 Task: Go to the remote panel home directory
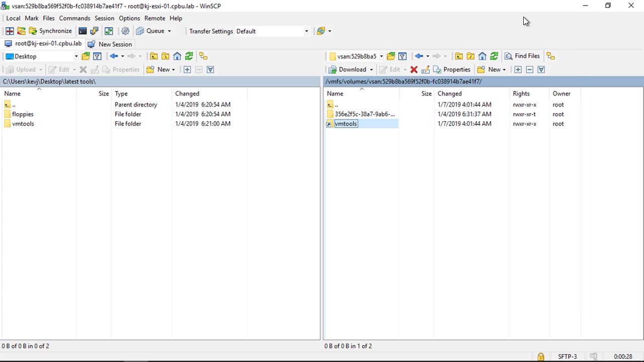pos(482,56)
